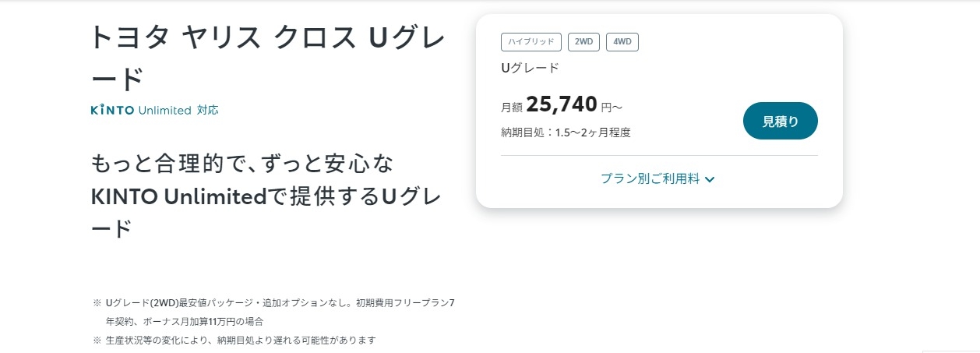Click the footnote about Uグレード(2WD)最安値パッケージ

tap(280, 312)
